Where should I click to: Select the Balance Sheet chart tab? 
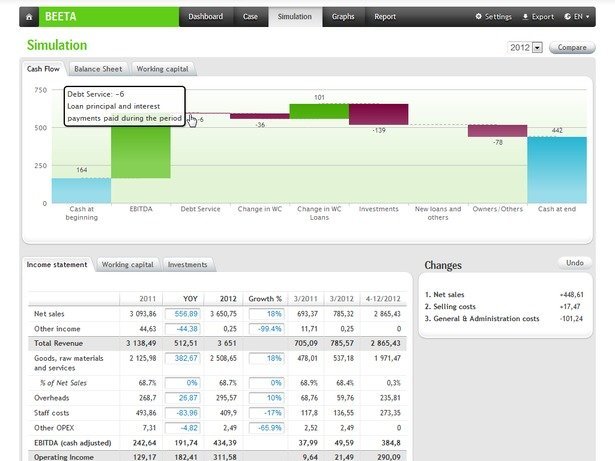[98, 69]
